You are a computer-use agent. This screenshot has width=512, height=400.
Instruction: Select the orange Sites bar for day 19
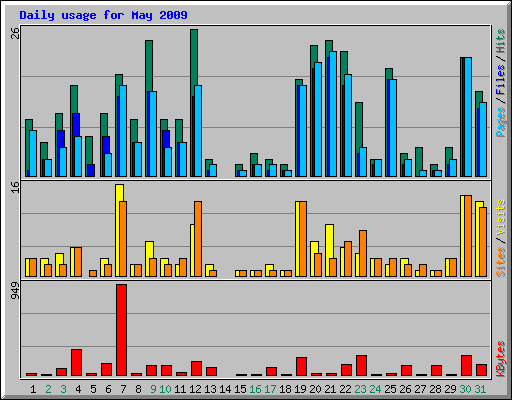coord(303,239)
